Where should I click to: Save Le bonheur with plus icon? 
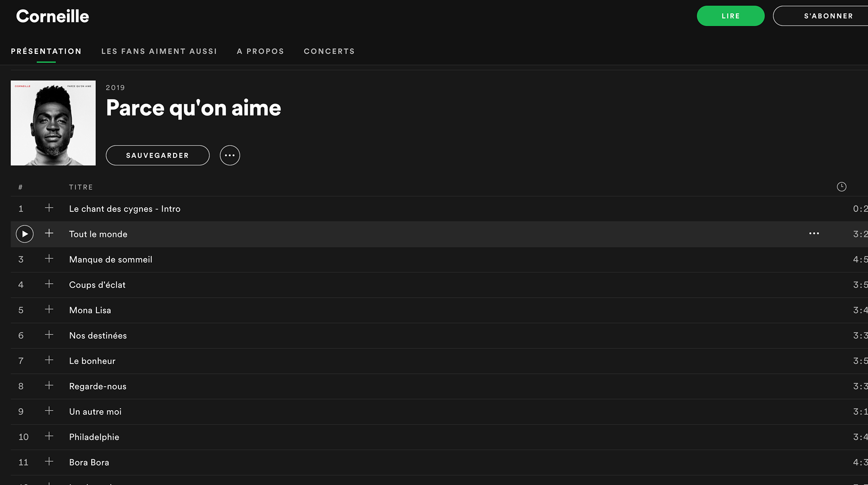point(49,360)
